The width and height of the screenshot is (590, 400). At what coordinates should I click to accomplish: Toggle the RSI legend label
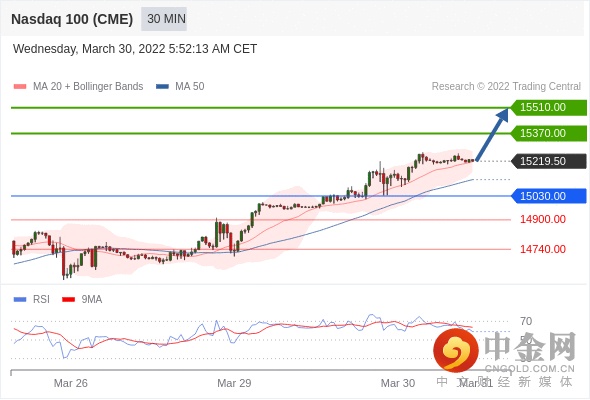click(41, 299)
